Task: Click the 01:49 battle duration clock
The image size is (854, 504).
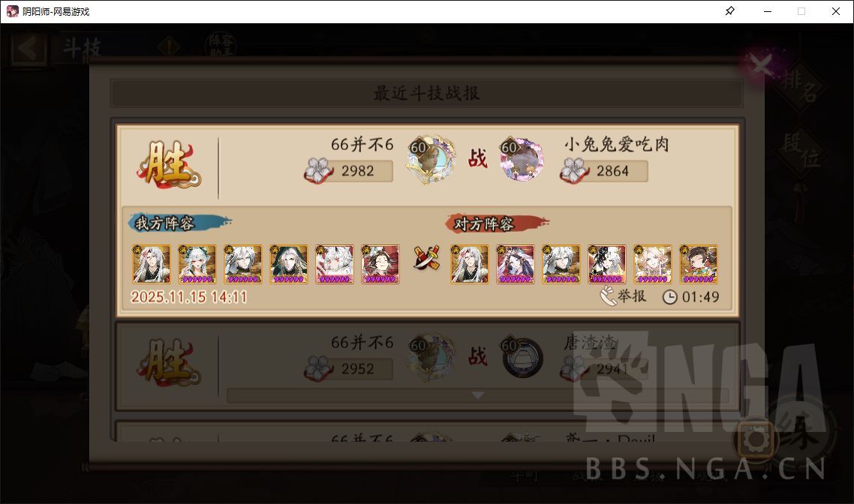Action: (690, 297)
